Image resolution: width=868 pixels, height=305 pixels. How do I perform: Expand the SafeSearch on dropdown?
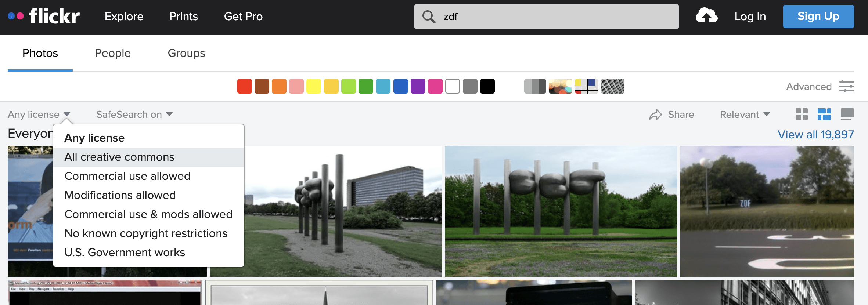coord(134,115)
